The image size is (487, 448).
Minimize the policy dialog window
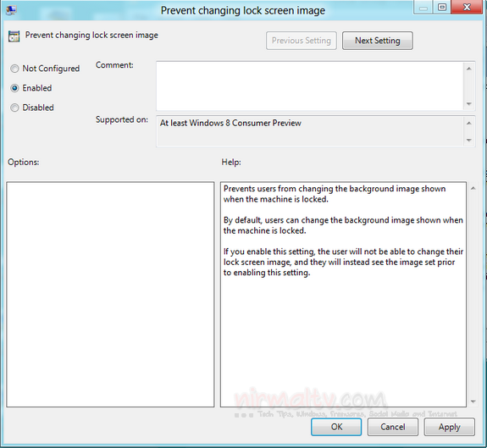[x=423, y=7]
